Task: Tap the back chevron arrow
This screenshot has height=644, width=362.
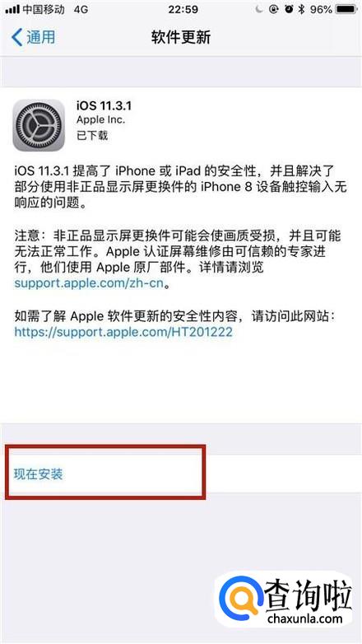Action: pyautogui.click(x=16, y=37)
